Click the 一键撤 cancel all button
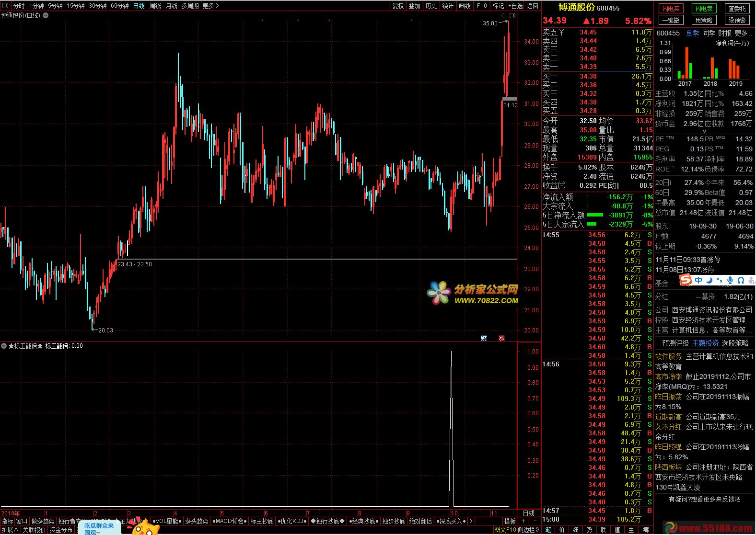The height and width of the screenshot is (535, 756). coord(671,20)
